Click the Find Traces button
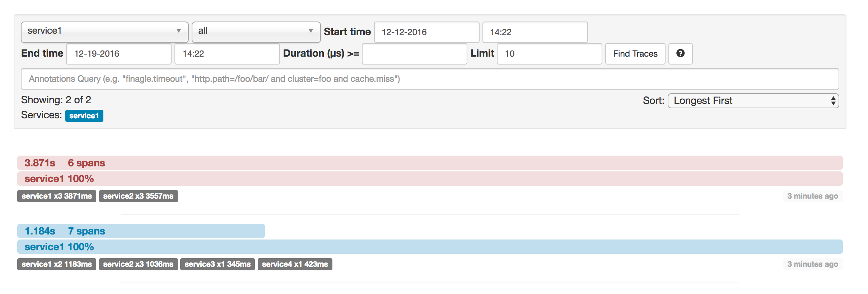Viewport: 868px width, 294px height. (635, 54)
